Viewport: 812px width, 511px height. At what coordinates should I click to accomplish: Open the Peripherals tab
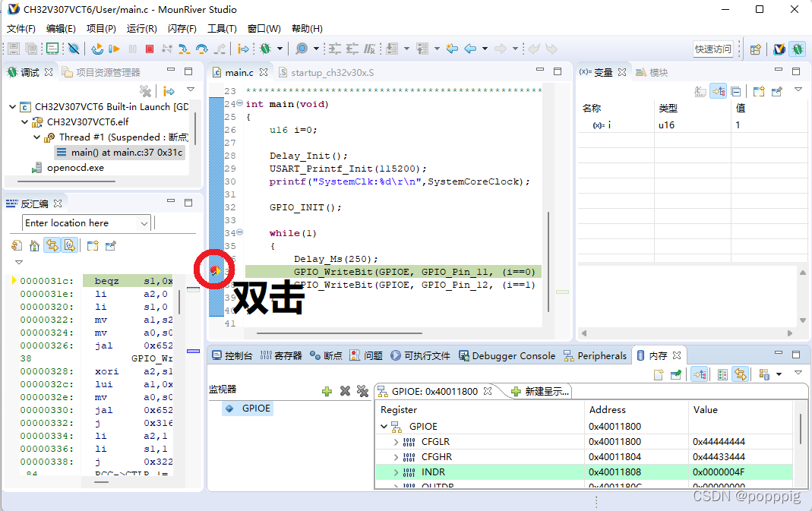pos(595,355)
